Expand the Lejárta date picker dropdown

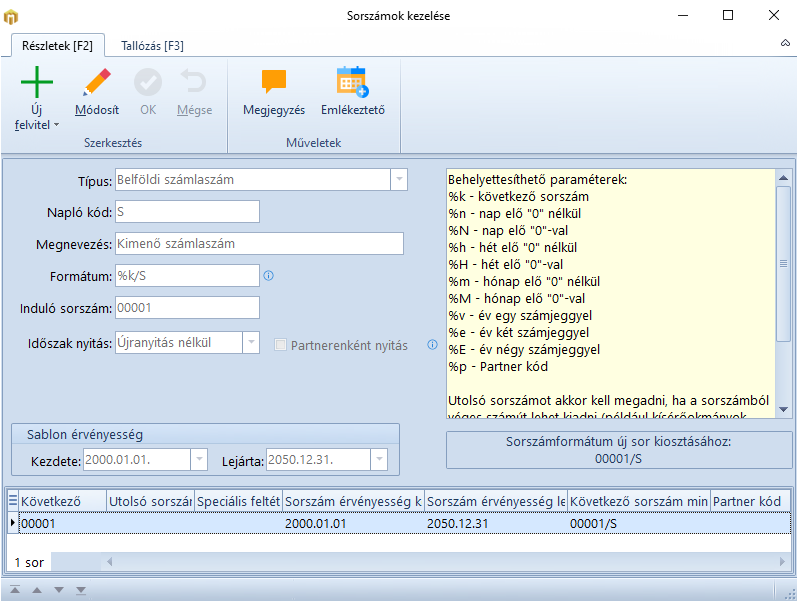click(378, 460)
